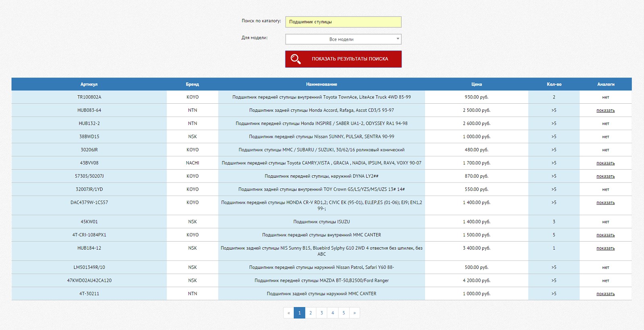Show analogs for DAC4379W-1CS57 row

coord(605,203)
